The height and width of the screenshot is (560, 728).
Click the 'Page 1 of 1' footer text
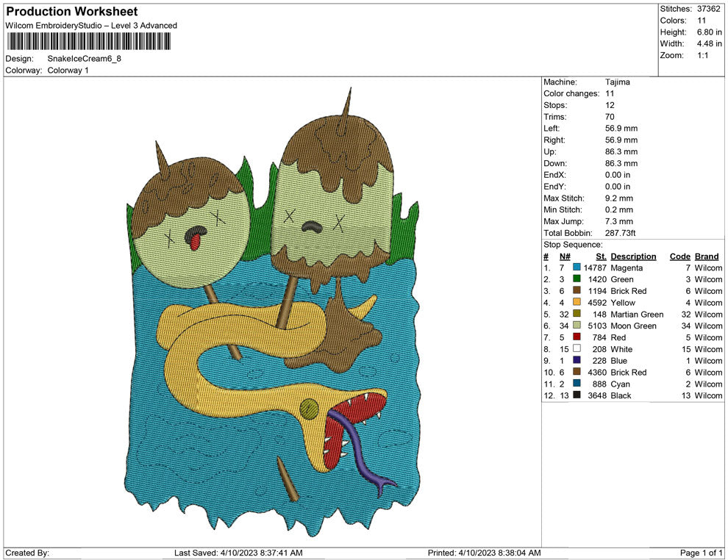(x=701, y=553)
